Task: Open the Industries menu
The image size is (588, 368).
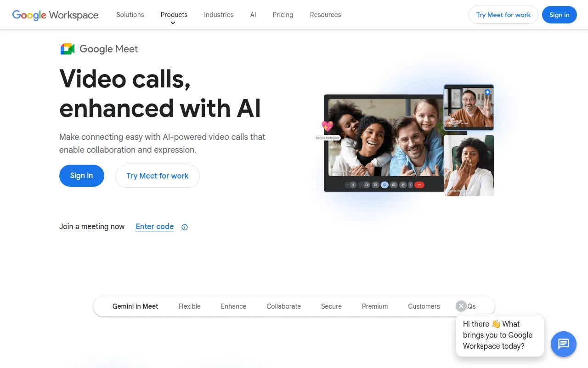Action: (219, 15)
